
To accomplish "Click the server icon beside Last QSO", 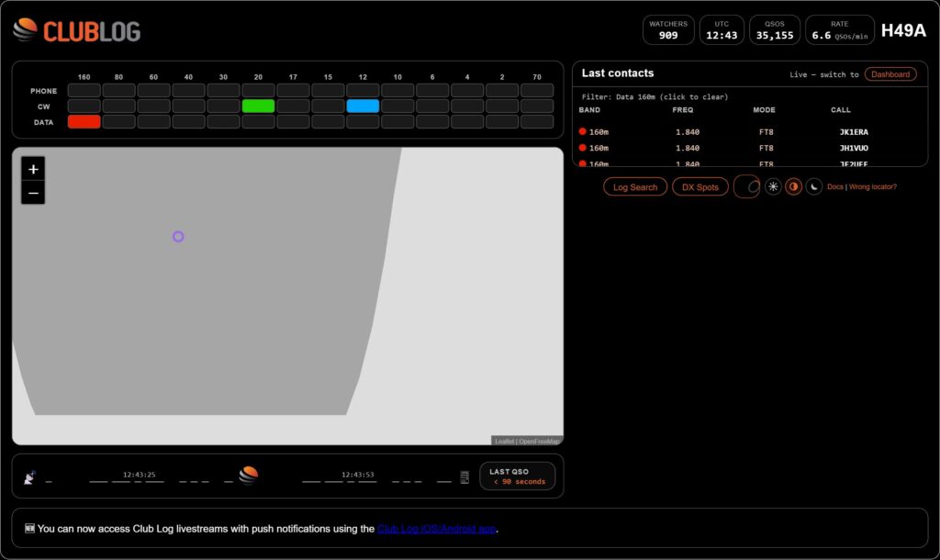I will (x=464, y=477).
